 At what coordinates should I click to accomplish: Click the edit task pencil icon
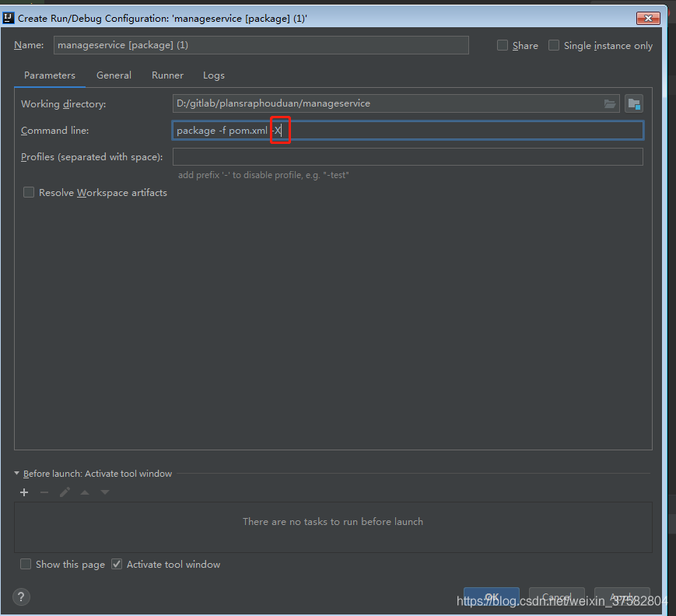65,492
